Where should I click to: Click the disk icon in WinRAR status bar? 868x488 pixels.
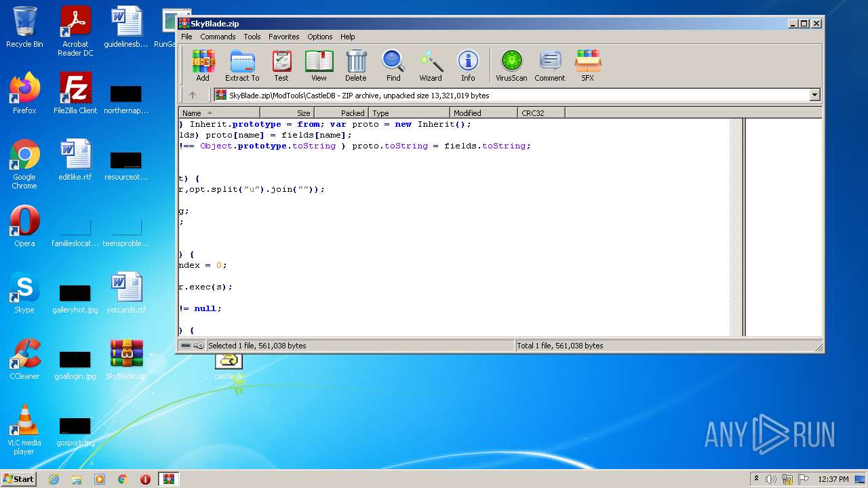(x=186, y=346)
